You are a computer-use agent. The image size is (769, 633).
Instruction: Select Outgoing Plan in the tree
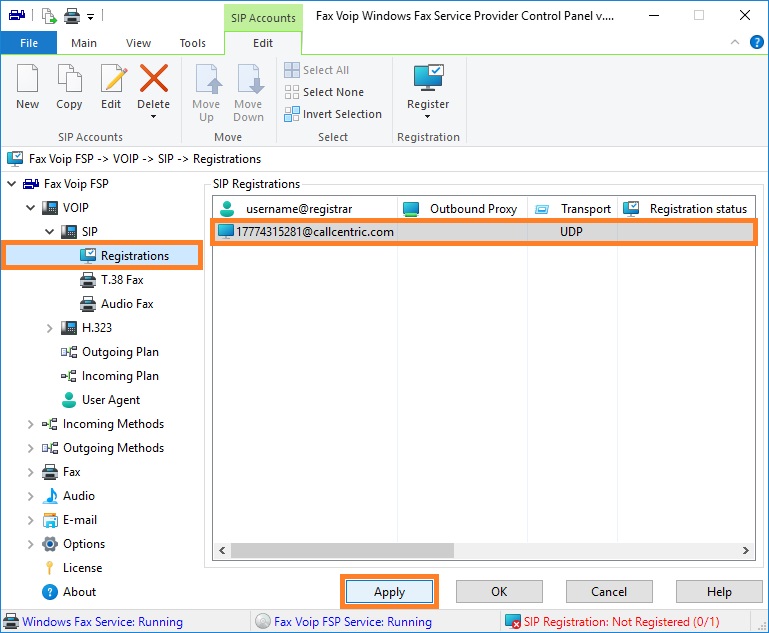coord(110,352)
